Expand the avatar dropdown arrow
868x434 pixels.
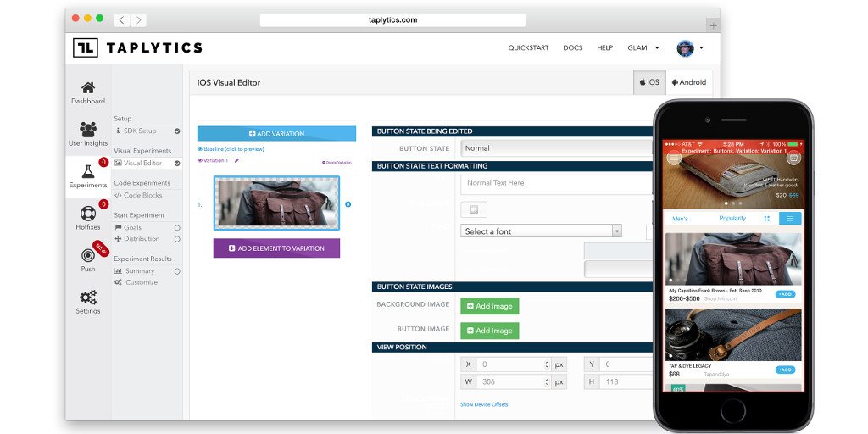click(x=701, y=48)
